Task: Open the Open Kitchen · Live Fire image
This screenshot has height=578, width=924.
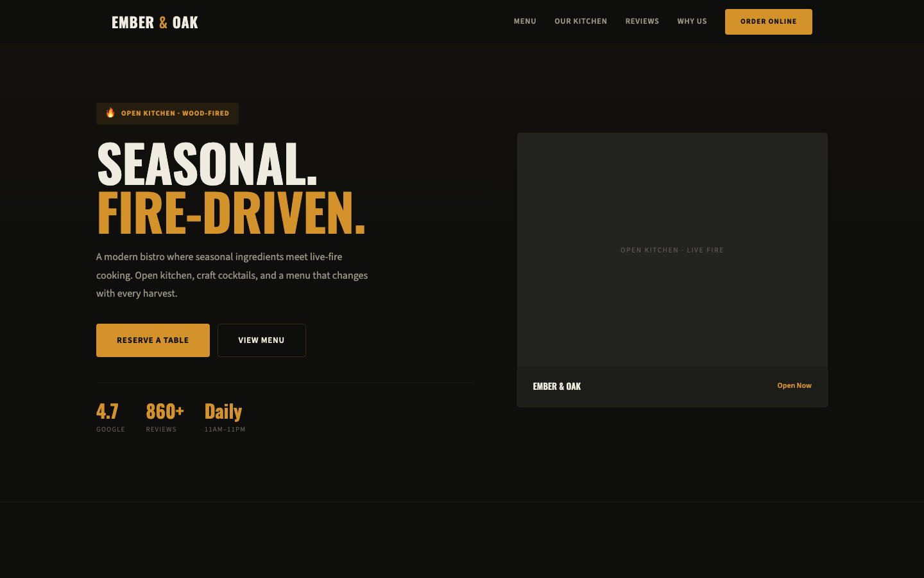Action: [x=672, y=250]
